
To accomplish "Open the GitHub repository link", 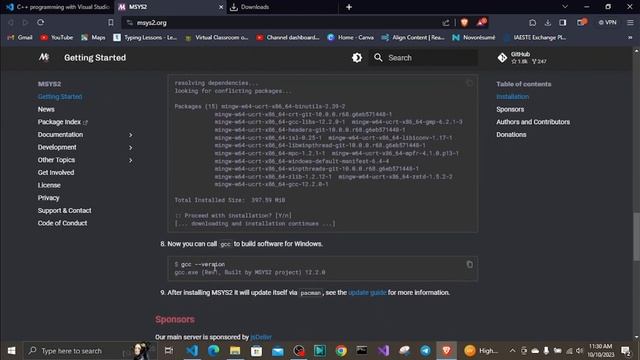I will [523, 58].
